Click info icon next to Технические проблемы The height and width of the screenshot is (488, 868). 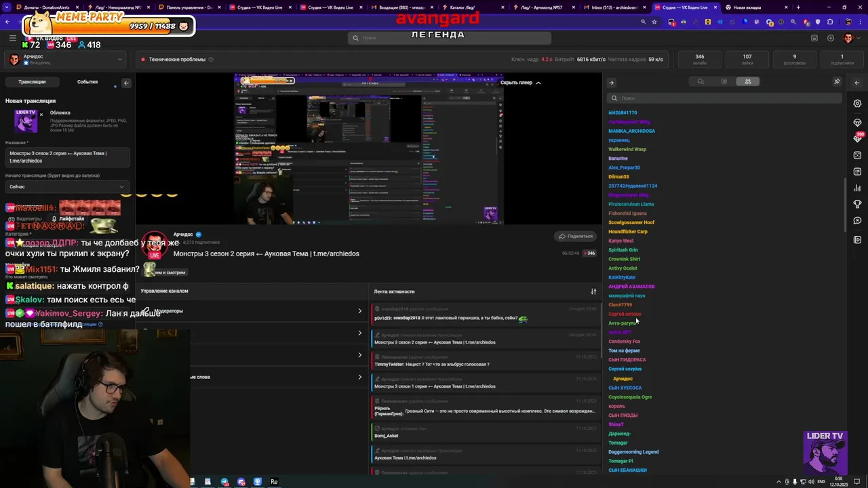tap(211, 60)
